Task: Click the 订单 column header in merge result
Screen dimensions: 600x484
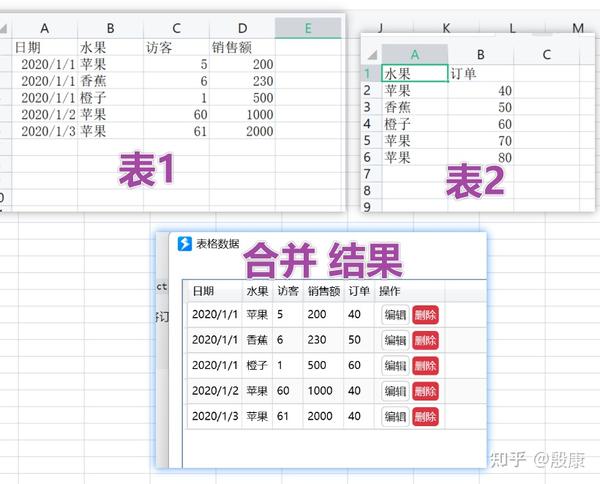Action: 359,291
